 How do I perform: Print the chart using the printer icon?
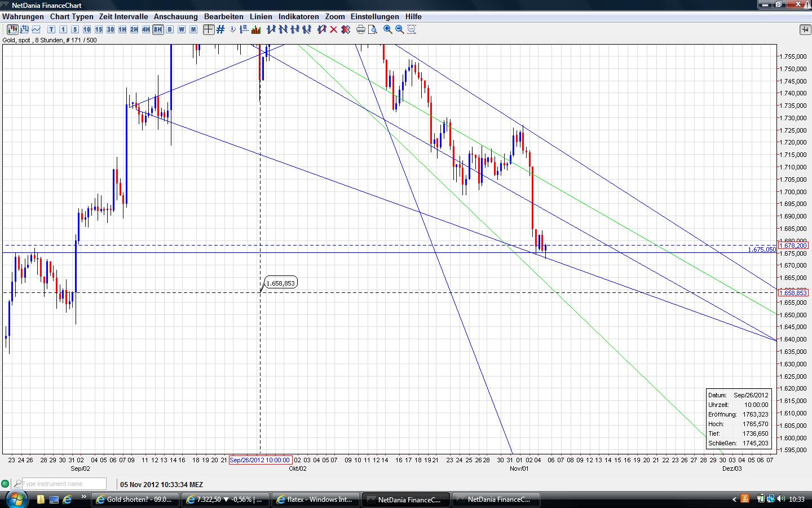tap(360, 29)
